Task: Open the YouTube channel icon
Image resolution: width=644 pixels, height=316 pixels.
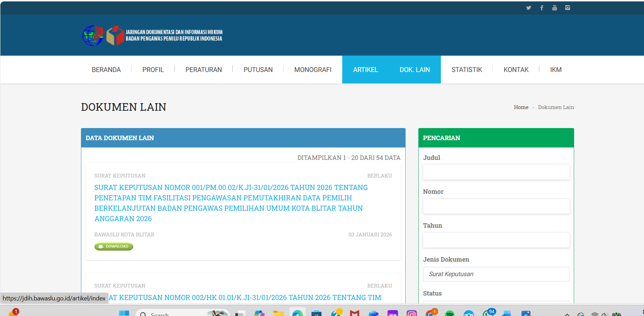Action: point(554,8)
